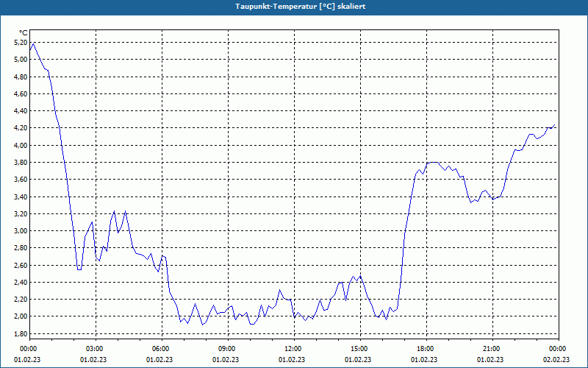Click the 09:00 time label
This screenshot has width=588, height=368.
[228, 349]
